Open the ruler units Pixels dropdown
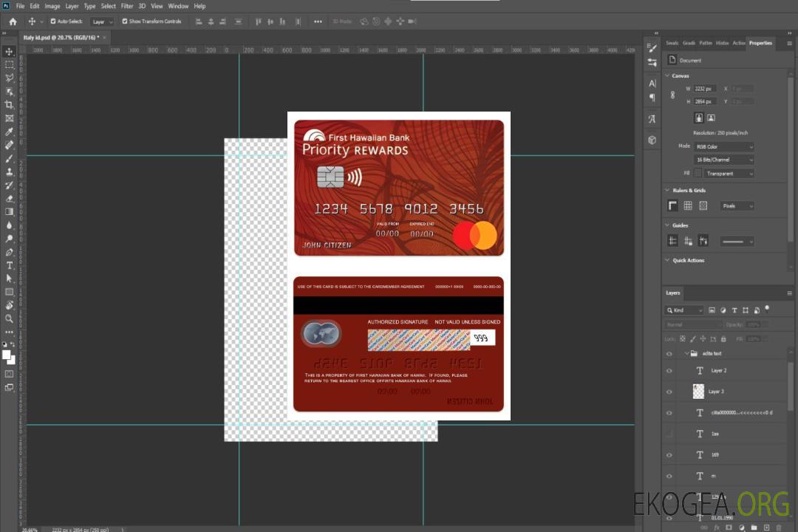The width and height of the screenshot is (798, 532). pos(737,206)
